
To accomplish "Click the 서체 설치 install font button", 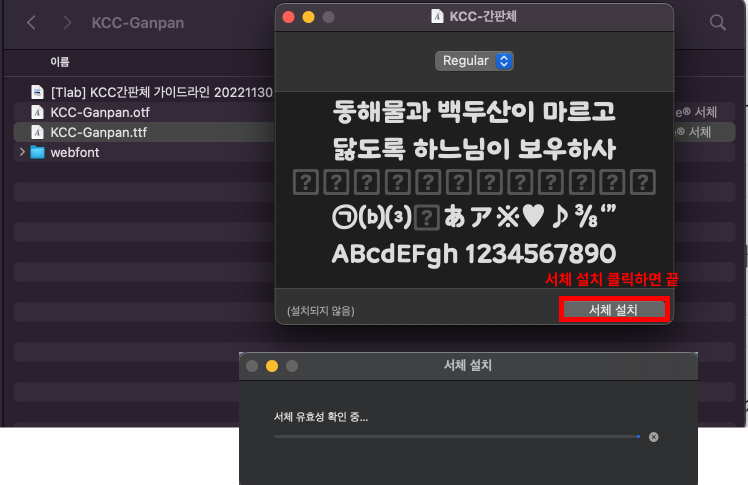I will [614, 310].
